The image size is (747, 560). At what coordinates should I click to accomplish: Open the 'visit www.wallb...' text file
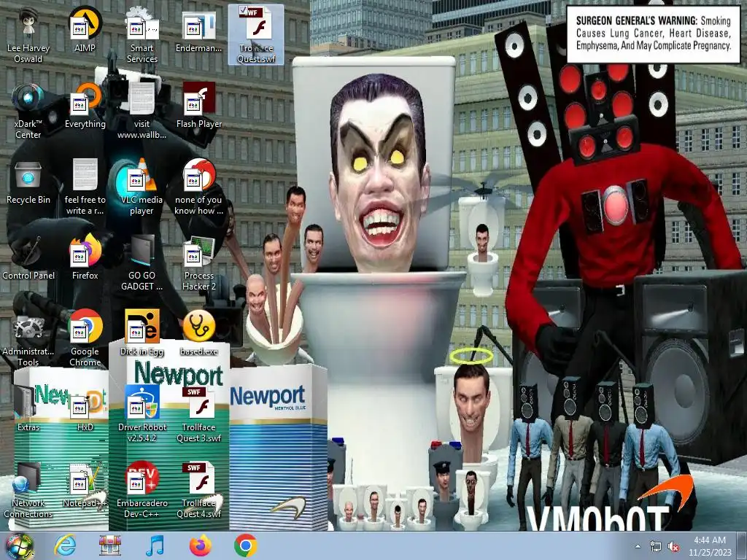coord(142,111)
